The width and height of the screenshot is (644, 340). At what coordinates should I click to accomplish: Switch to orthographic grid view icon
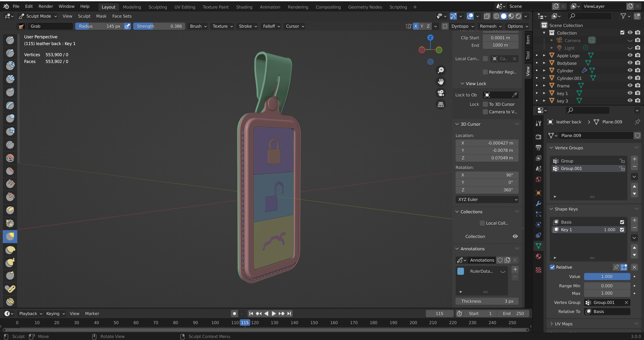pyautogui.click(x=441, y=105)
